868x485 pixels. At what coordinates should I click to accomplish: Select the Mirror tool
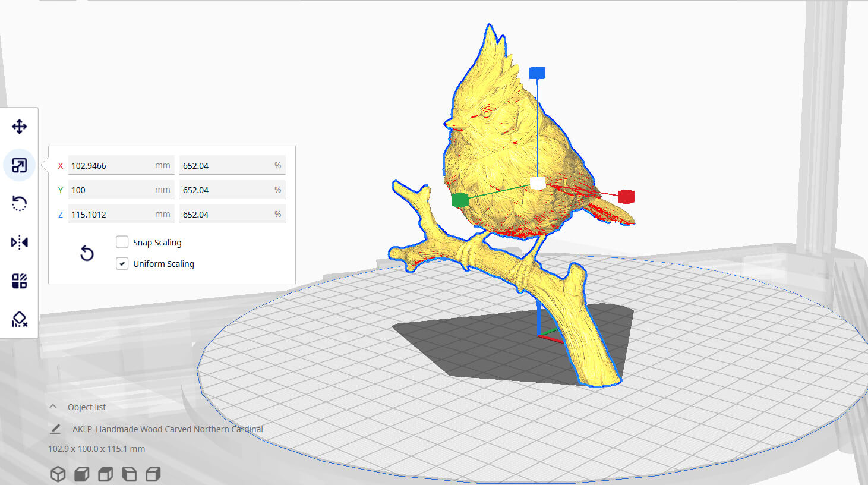(x=19, y=242)
